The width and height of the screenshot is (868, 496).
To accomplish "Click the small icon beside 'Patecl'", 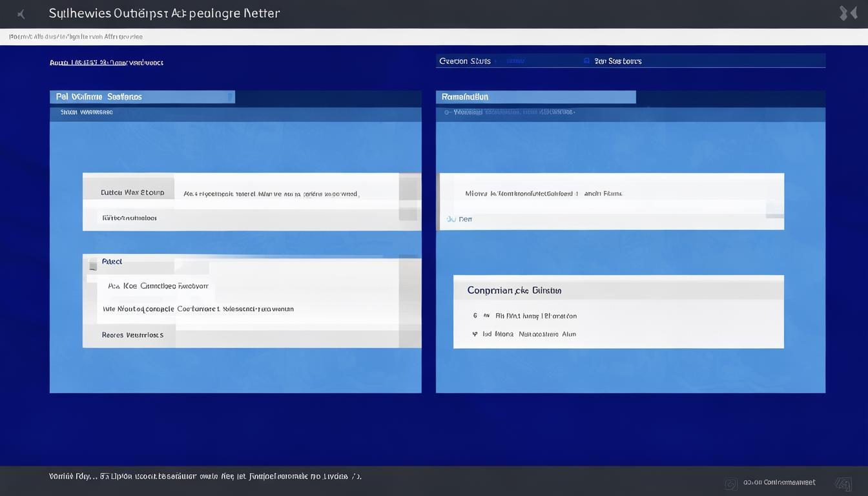I will pos(93,263).
